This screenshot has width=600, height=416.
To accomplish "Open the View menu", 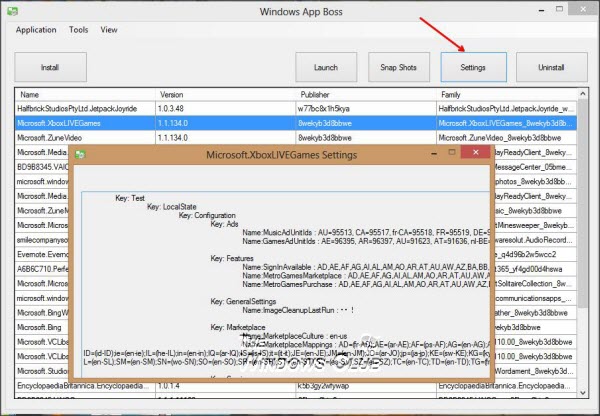I will [109, 30].
